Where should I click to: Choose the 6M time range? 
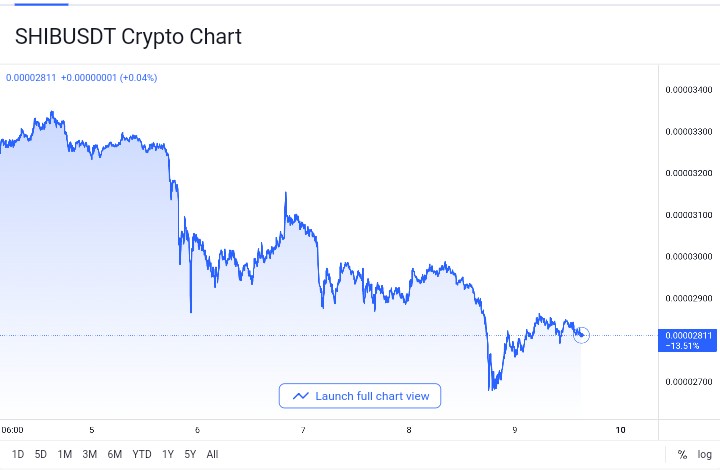[115, 454]
